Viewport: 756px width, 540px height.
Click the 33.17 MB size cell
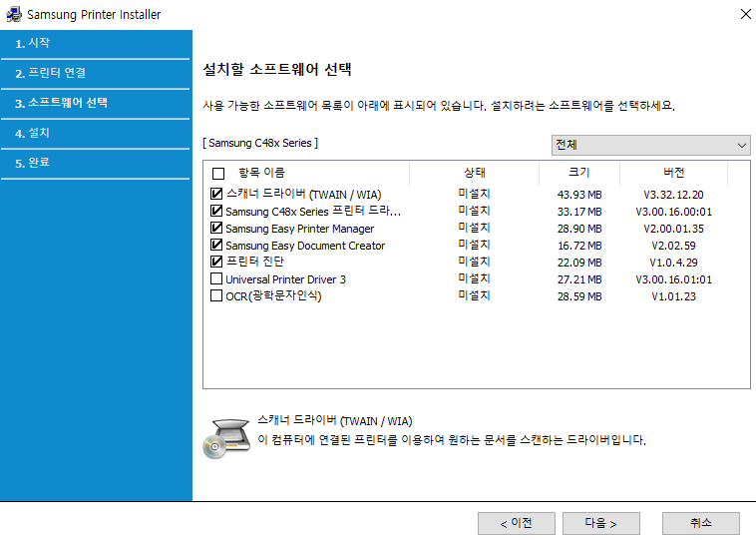tap(579, 212)
